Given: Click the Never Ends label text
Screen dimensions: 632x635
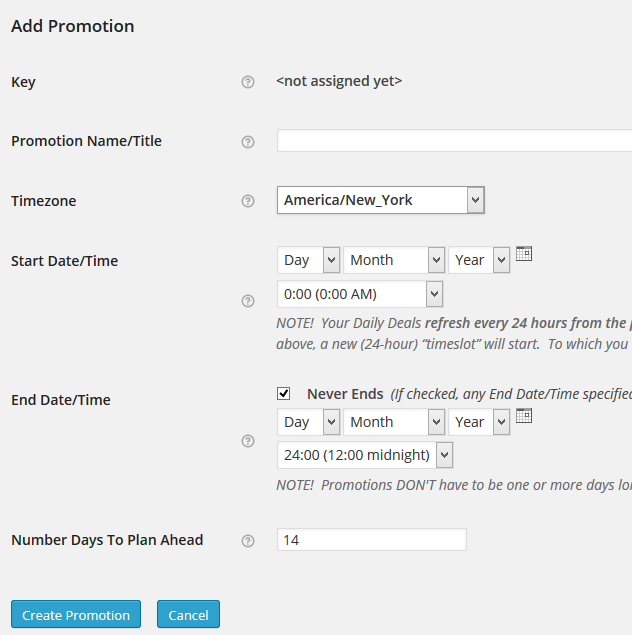Looking at the screenshot, I should point(345,394).
